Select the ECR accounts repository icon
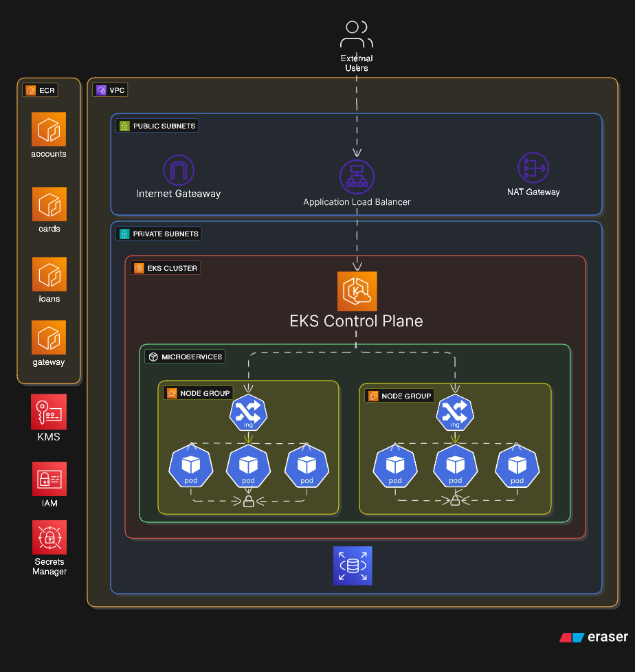Image resolution: width=635 pixels, height=672 pixels. [x=49, y=129]
